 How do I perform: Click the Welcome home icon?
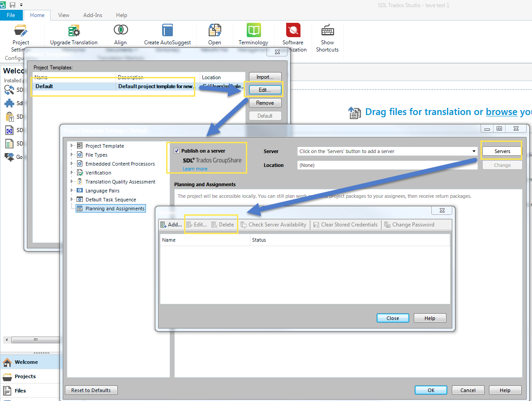[7, 363]
